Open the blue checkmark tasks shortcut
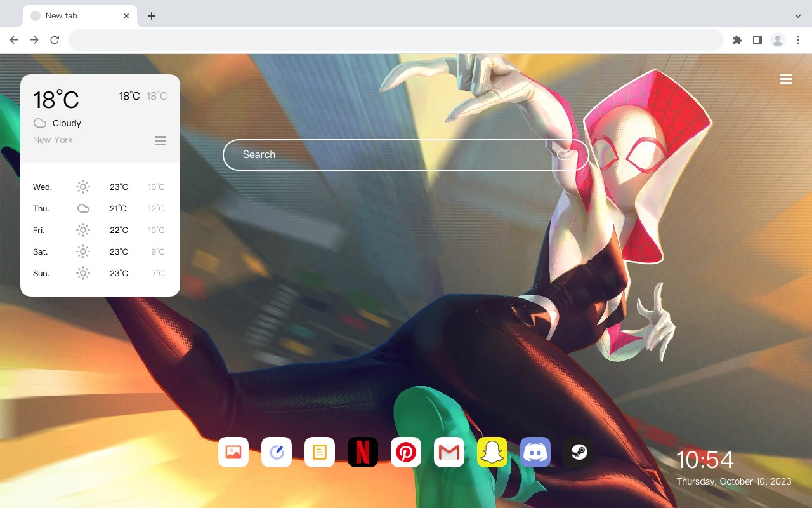812x508 pixels. point(277,452)
